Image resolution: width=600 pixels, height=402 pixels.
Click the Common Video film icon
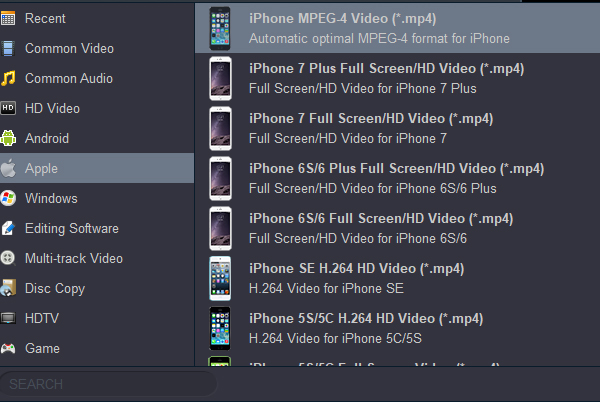[9, 48]
